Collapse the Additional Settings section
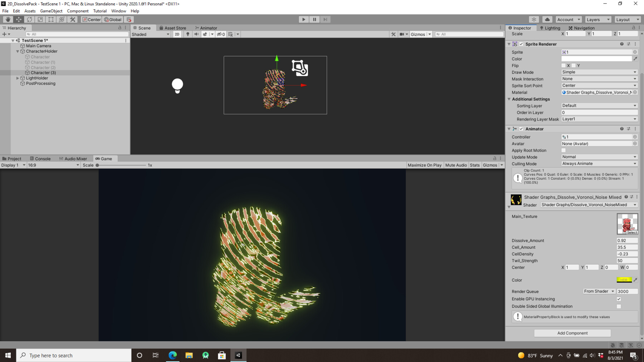Image resolution: width=644 pixels, height=362 pixels. pyautogui.click(x=509, y=99)
